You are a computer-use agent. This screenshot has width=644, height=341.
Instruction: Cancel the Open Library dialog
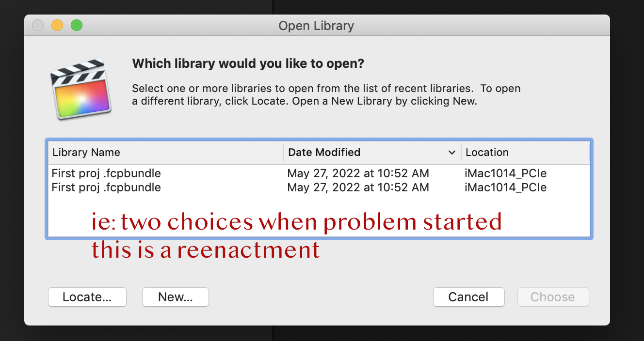(x=468, y=297)
